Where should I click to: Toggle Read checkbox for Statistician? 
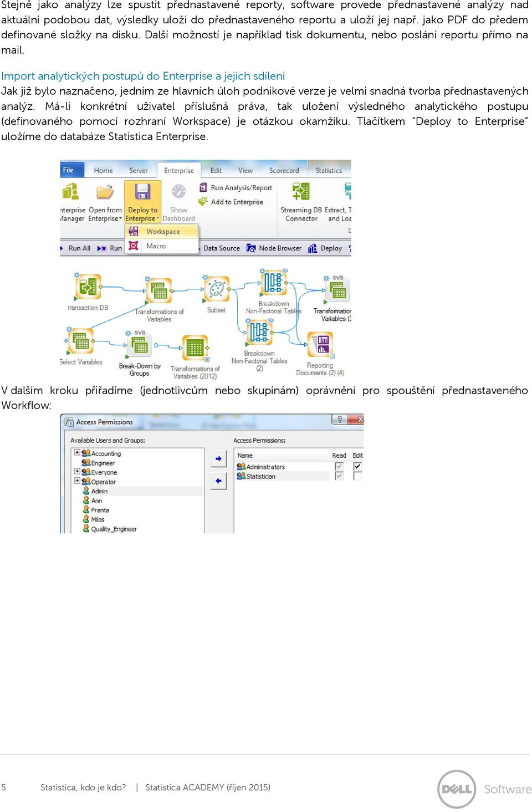pyautogui.click(x=339, y=476)
